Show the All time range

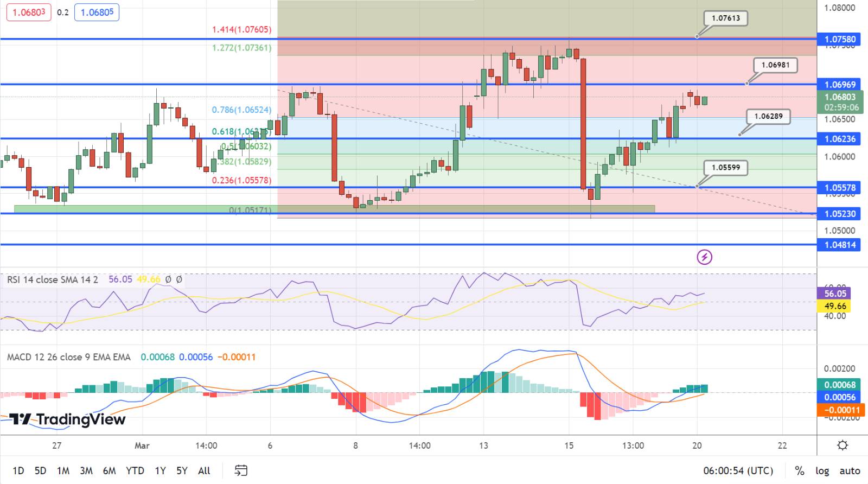[x=204, y=470]
